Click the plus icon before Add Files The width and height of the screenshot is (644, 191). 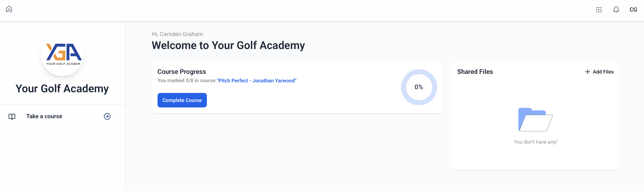pyautogui.click(x=587, y=72)
